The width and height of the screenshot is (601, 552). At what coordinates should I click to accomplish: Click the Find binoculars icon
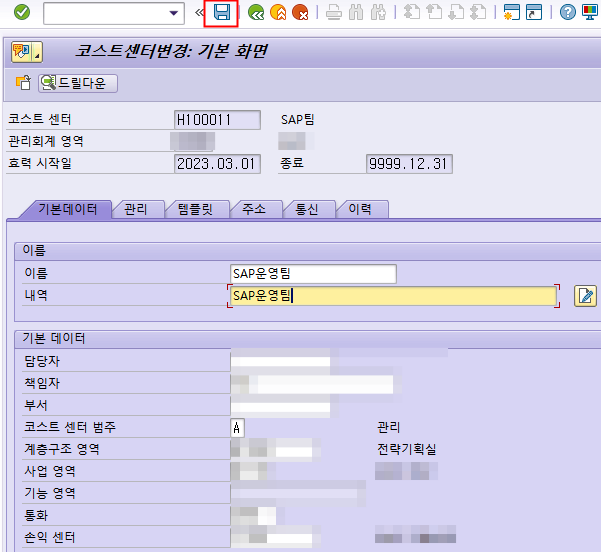(x=356, y=13)
